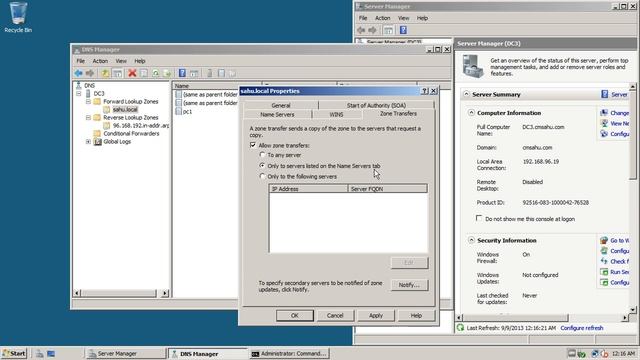Click Apply in sahu.local Properties

click(376, 316)
